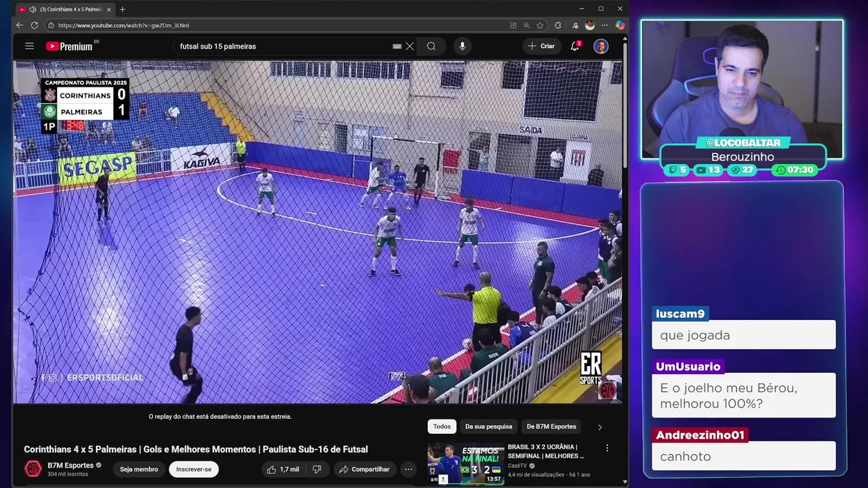The height and width of the screenshot is (488, 868).
Task: Reload the page in the browser
Action: click(x=34, y=25)
